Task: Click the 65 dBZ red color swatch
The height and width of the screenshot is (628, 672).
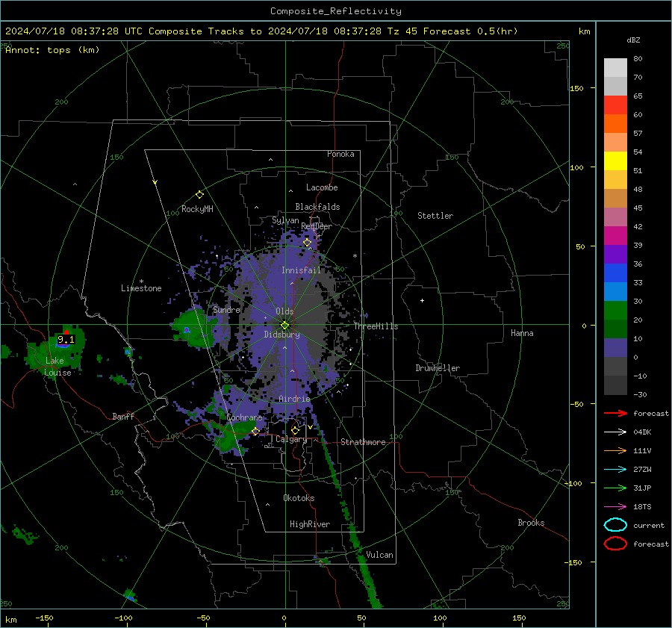Action: (615, 105)
